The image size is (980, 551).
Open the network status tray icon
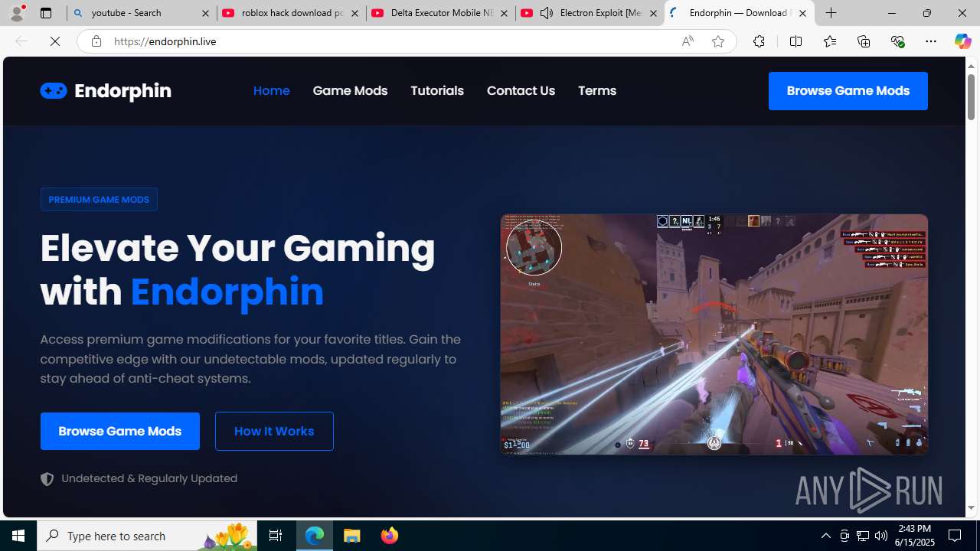coord(863,536)
